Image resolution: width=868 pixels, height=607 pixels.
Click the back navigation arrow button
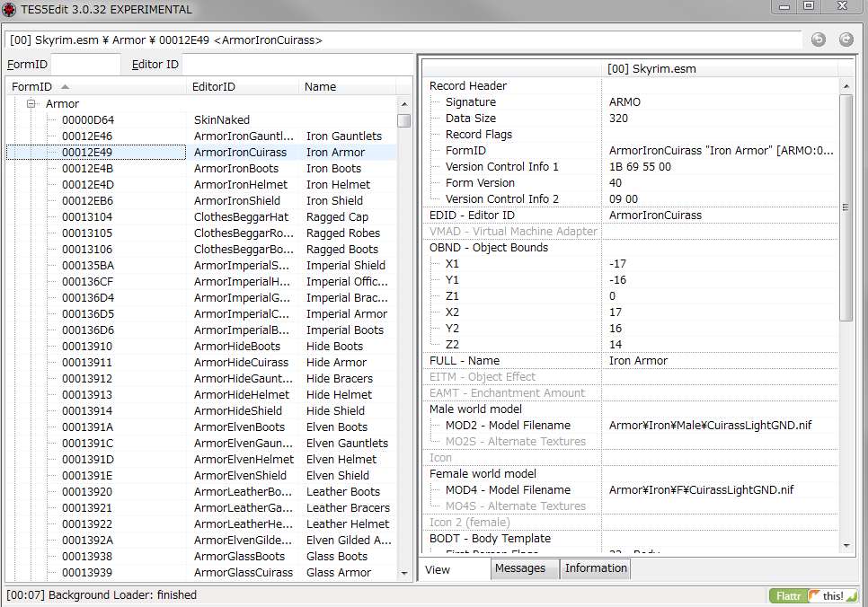[x=819, y=40]
